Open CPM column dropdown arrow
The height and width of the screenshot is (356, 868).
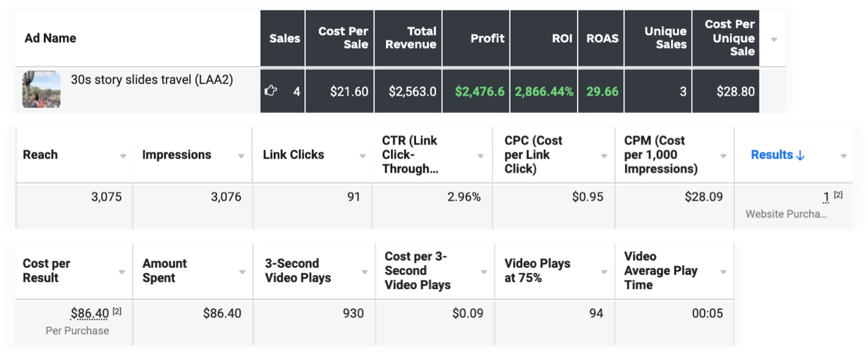[x=723, y=156]
